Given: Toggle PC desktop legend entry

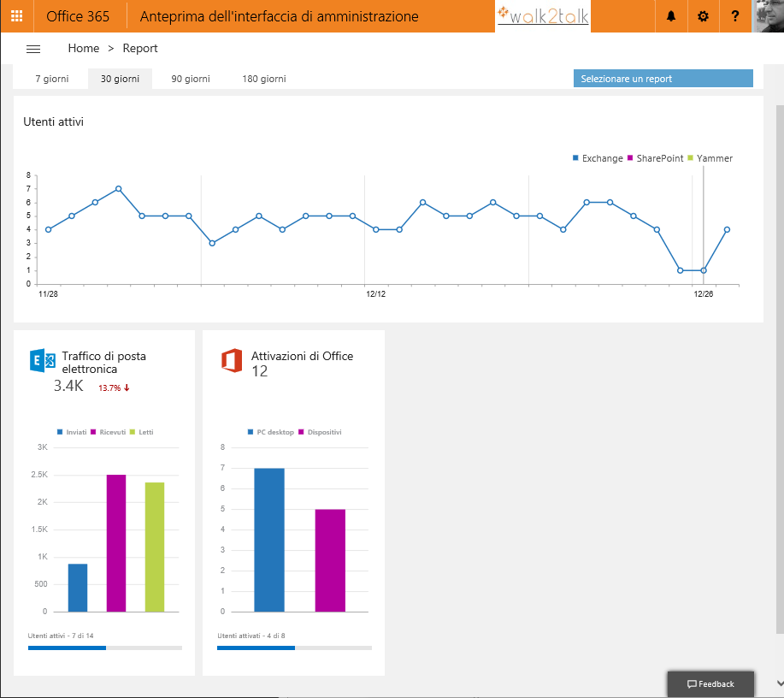Looking at the screenshot, I should pos(270,432).
